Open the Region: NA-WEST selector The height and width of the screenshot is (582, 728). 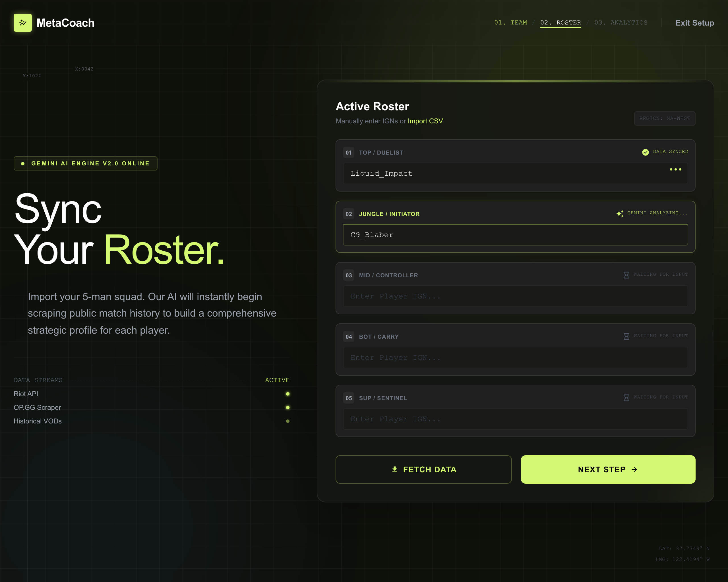(664, 119)
